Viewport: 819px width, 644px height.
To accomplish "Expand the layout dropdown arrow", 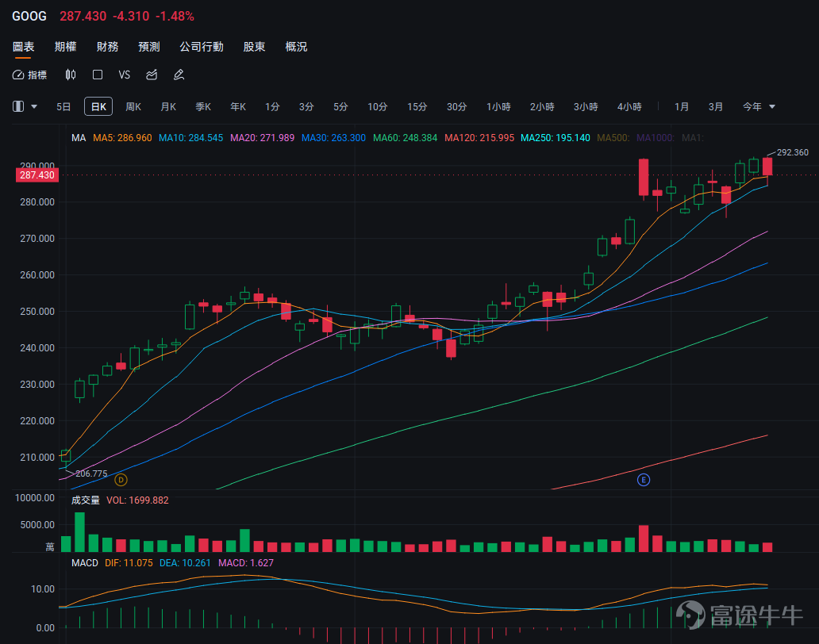I will pyautogui.click(x=34, y=106).
